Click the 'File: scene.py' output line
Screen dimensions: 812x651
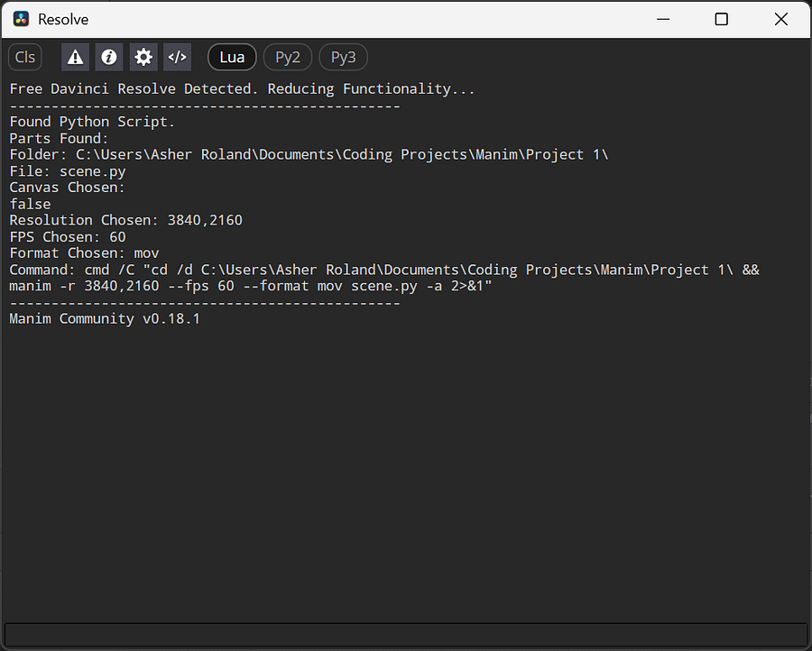[68, 171]
